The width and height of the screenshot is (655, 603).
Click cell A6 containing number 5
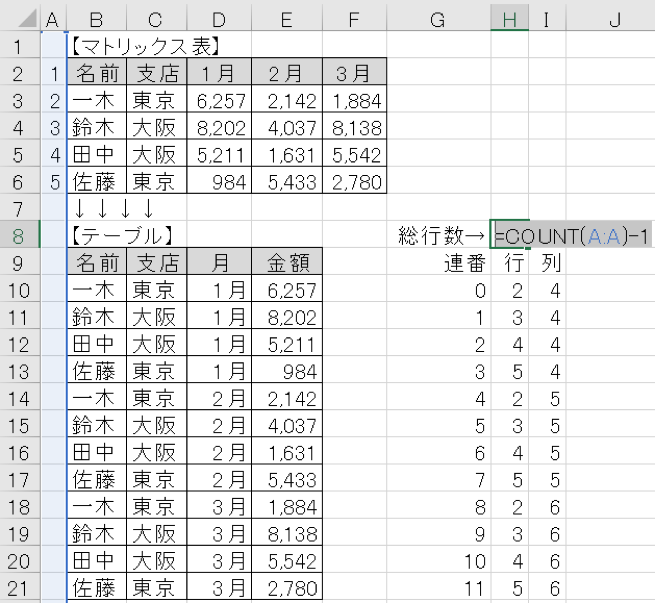[x=54, y=182]
